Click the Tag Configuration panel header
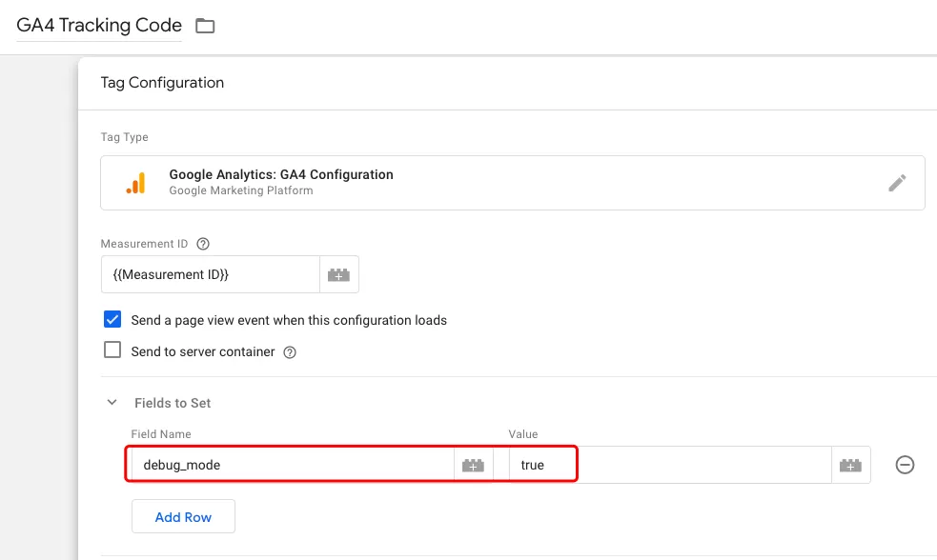The height and width of the screenshot is (560, 937). [x=162, y=83]
